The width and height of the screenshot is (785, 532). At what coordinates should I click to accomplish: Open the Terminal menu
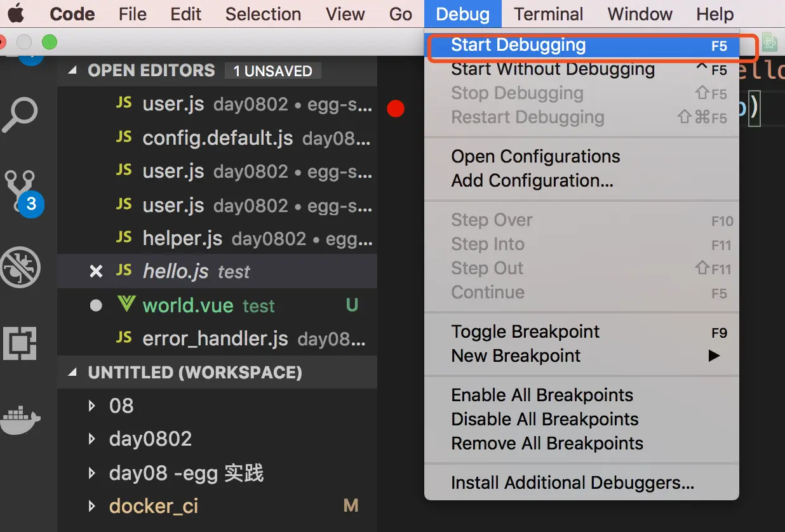click(x=549, y=14)
